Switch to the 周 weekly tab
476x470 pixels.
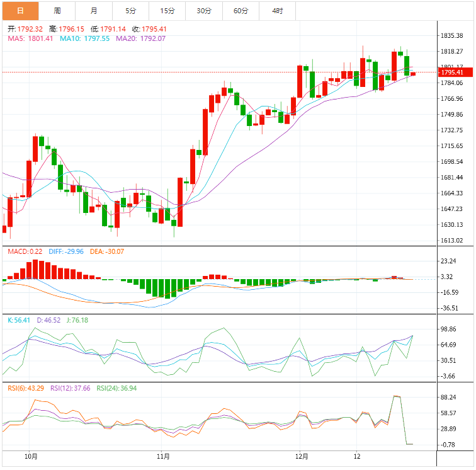click(x=57, y=11)
